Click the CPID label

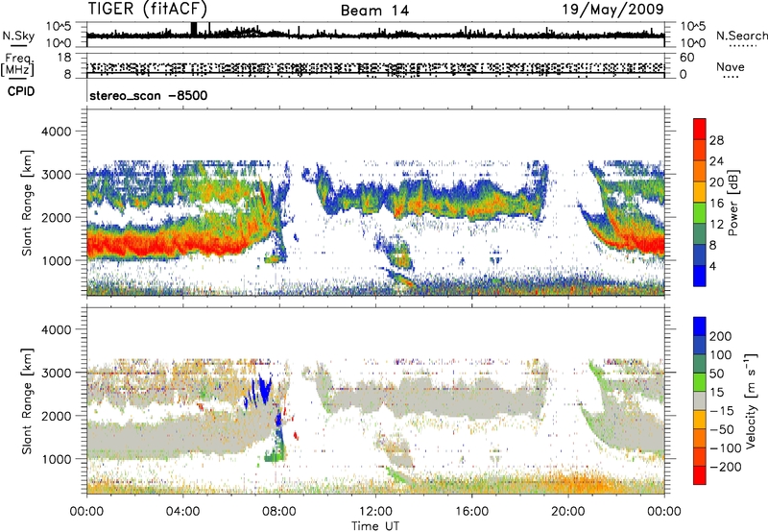click(x=21, y=91)
